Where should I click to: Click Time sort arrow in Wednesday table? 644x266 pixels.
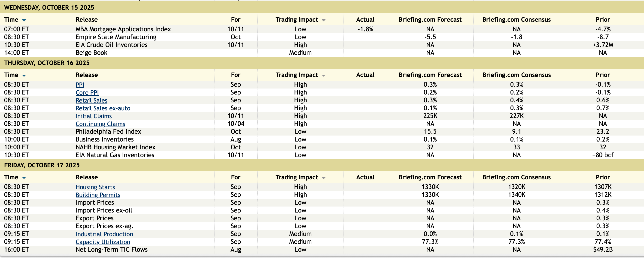24,20
